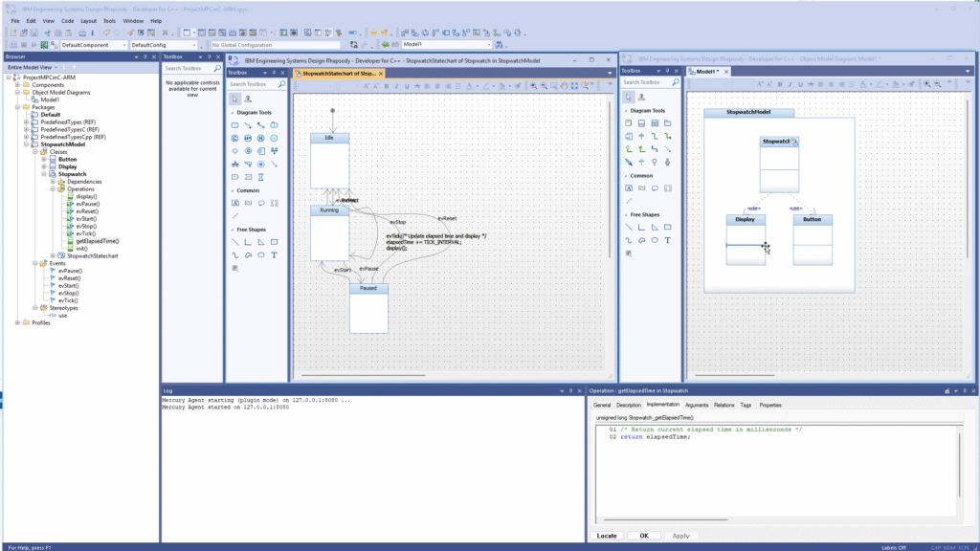The width and height of the screenshot is (980, 551).
Task: Toggle auto-hide pin on statechart Toolbox
Action: pyautogui.click(x=274, y=73)
